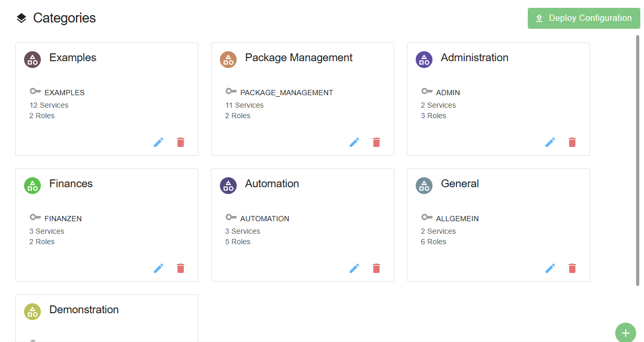This screenshot has width=644, height=342.
Task: Delete the Finances category
Action: [181, 268]
